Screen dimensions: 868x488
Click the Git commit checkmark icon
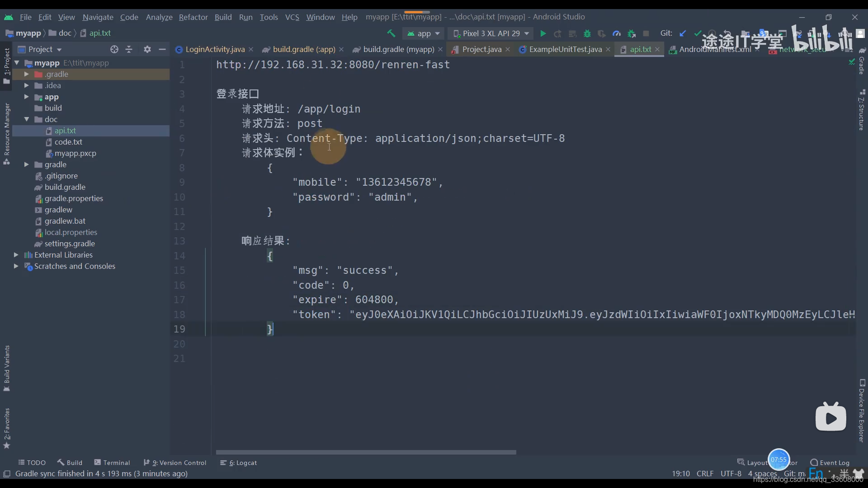pos(698,33)
